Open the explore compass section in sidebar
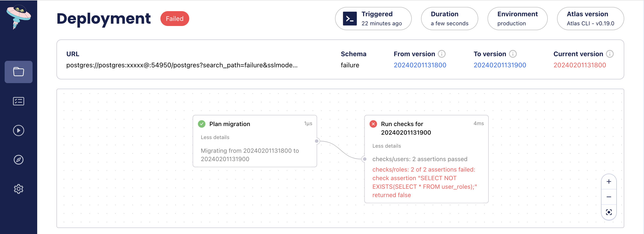 (19, 160)
